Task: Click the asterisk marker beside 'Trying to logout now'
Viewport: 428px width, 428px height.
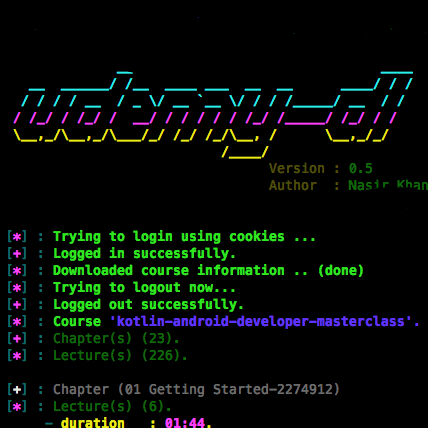Action: click(x=17, y=288)
